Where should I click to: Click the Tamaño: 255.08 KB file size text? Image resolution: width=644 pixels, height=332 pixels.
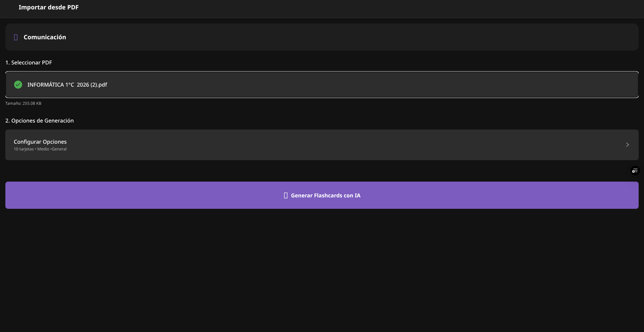23,103
